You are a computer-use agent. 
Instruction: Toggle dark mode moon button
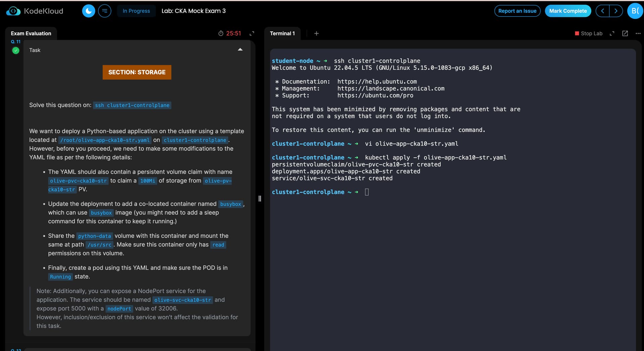(x=89, y=11)
